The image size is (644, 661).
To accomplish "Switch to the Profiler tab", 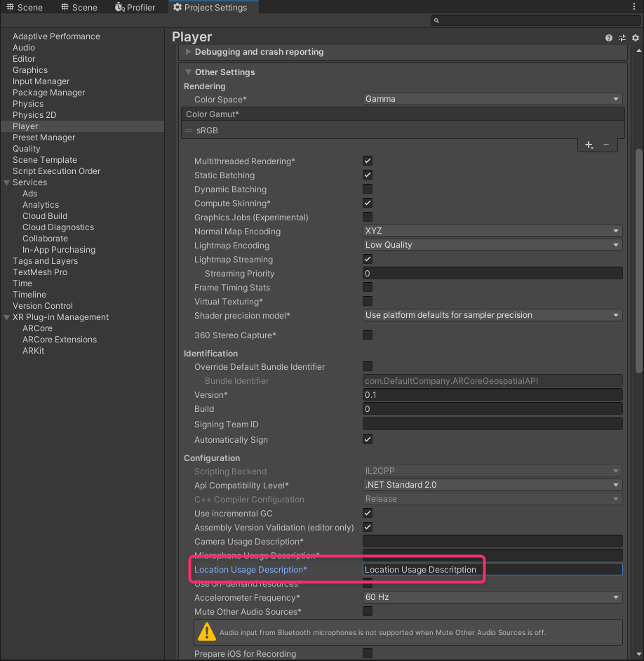I will click(135, 8).
